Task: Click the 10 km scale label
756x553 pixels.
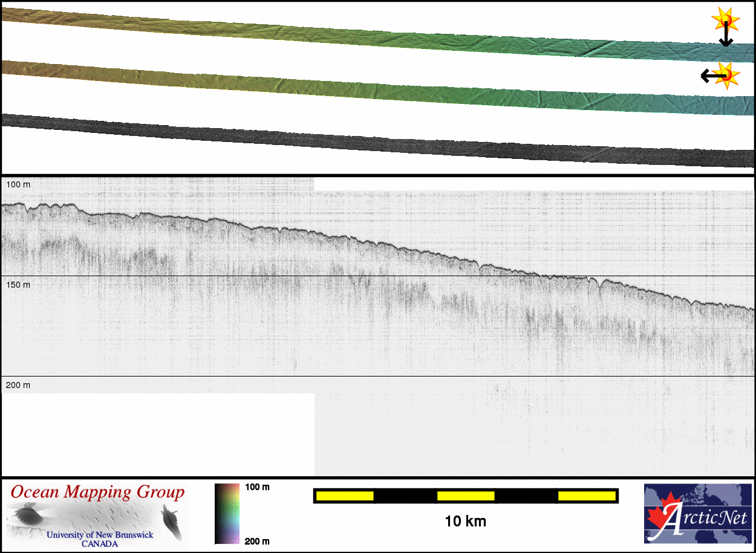Action: 465,521
